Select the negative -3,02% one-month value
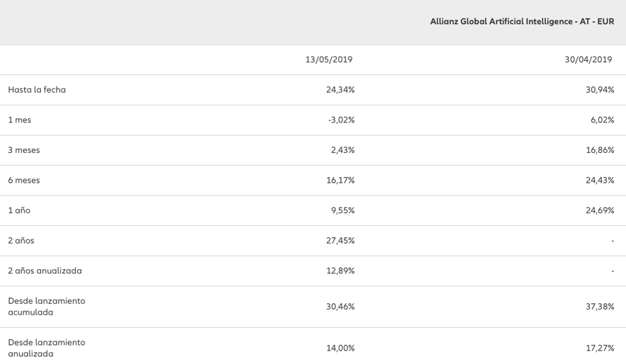The height and width of the screenshot is (364, 626). click(341, 120)
